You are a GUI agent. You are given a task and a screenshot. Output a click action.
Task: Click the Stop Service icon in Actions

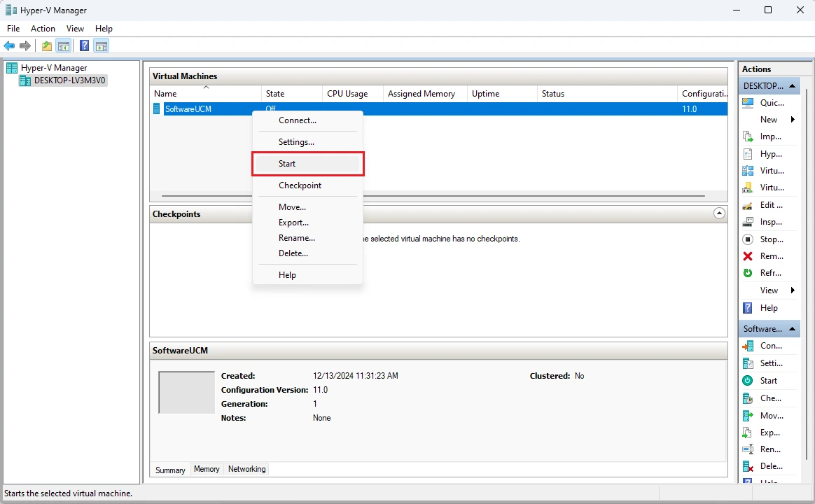pos(747,239)
